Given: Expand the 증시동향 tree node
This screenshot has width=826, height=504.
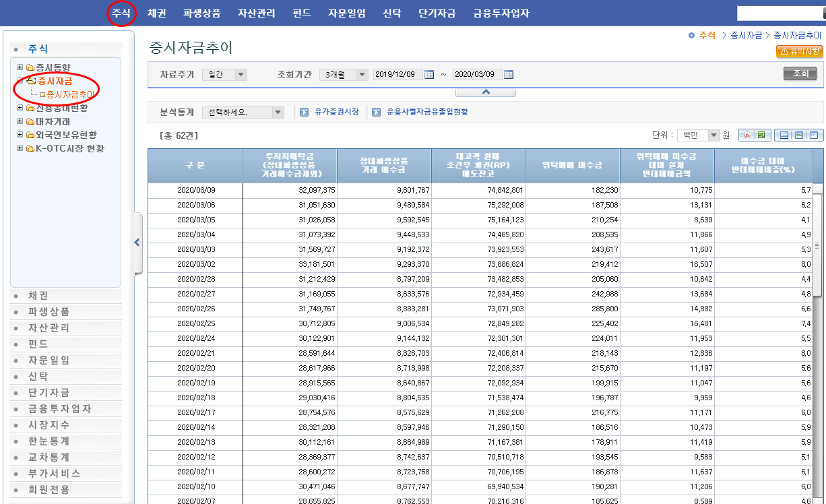Looking at the screenshot, I should click(20, 67).
